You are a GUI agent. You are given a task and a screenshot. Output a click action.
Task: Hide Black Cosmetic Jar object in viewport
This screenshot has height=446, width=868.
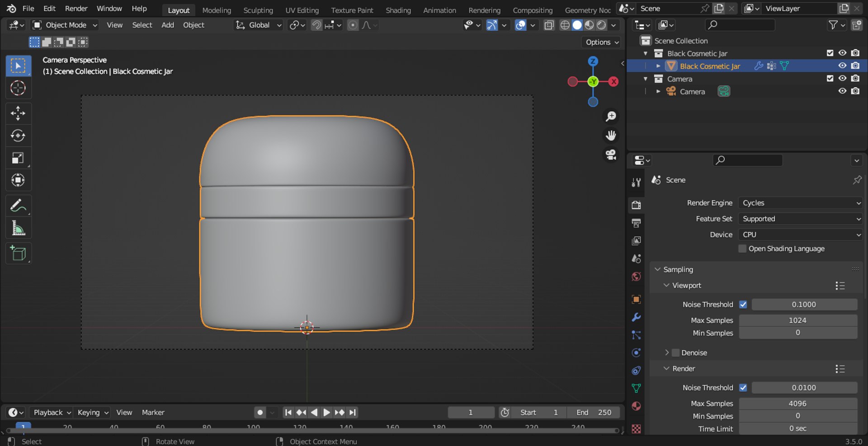[x=842, y=66]
